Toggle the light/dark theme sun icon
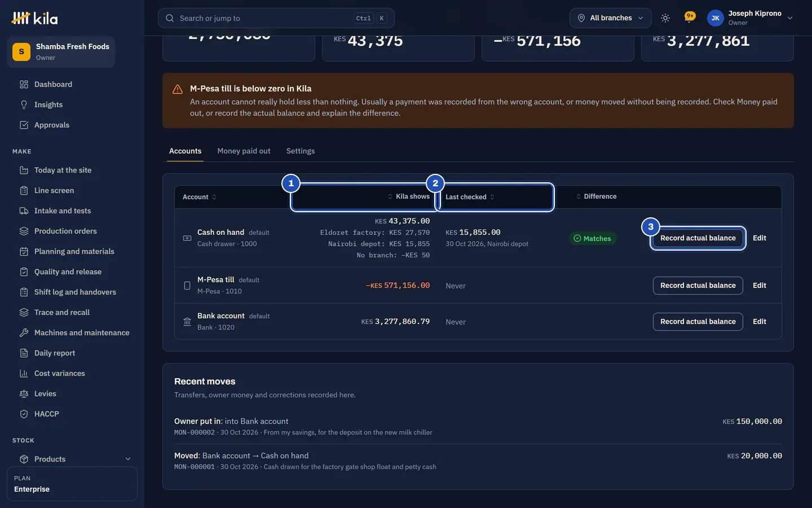Viewport: 812px width, 508px height. [x=665, y=18]
